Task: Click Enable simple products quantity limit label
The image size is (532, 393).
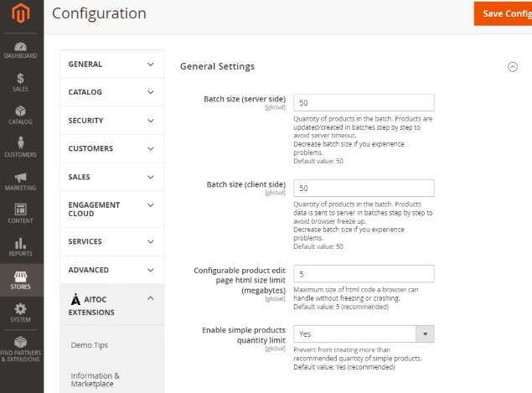Action: [244, 335]
